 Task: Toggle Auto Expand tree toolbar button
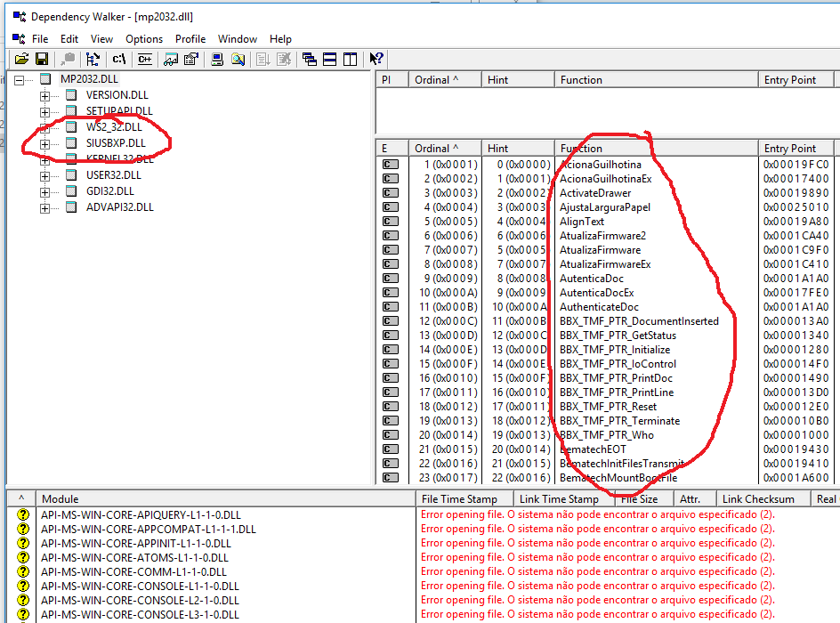point(93,60)
